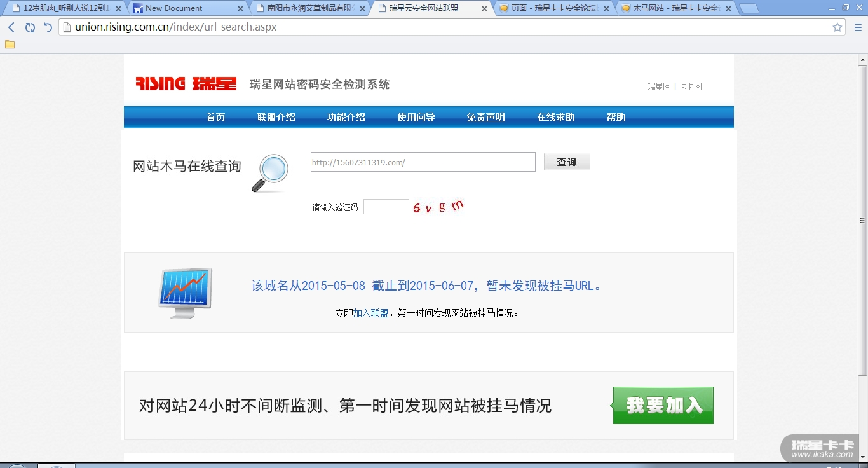Click the RISING 瑞星 logo
The width and height of the screenshot is (868, 468).
tap(186, 84)
